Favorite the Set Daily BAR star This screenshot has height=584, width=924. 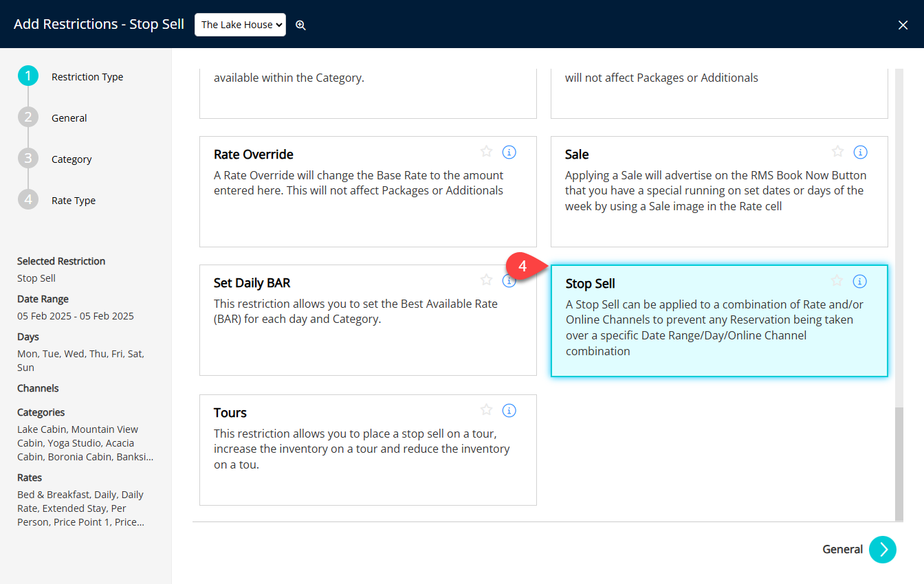click(x=487, y=280)
